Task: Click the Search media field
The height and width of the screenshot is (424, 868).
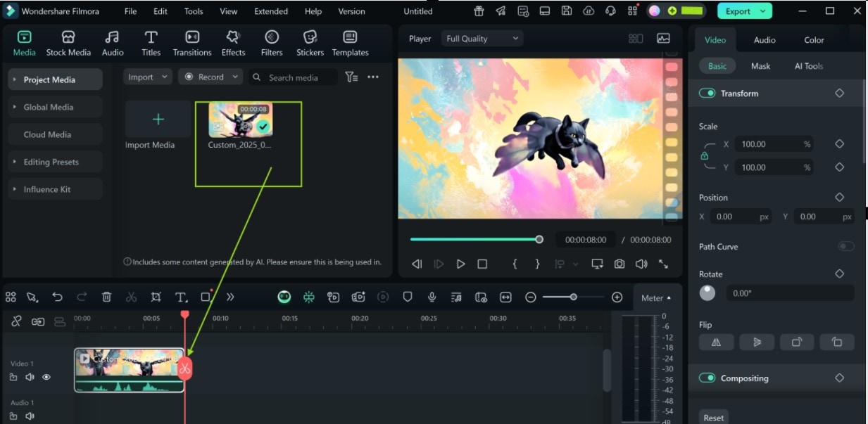Action: click(x=293, y=77)
